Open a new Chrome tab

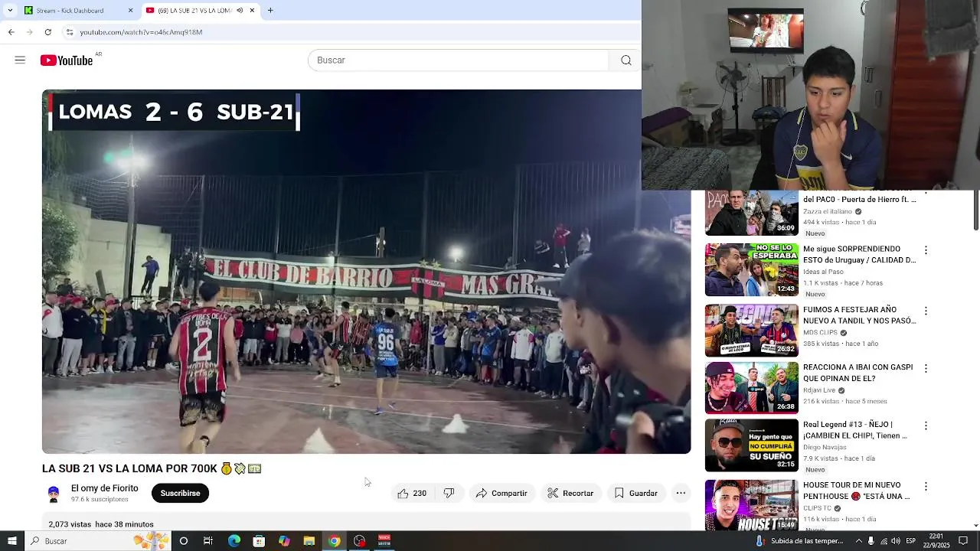pos(270,11)
